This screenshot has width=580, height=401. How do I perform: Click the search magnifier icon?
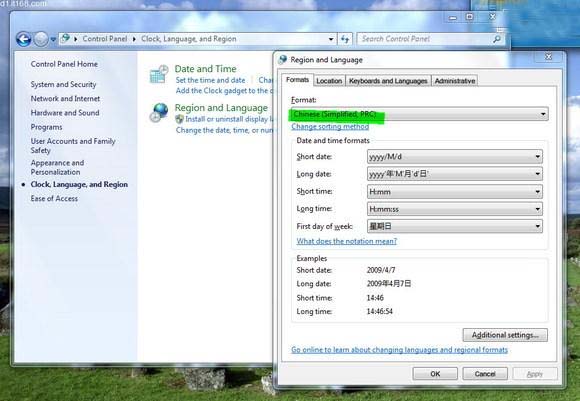tap(497, 39)
